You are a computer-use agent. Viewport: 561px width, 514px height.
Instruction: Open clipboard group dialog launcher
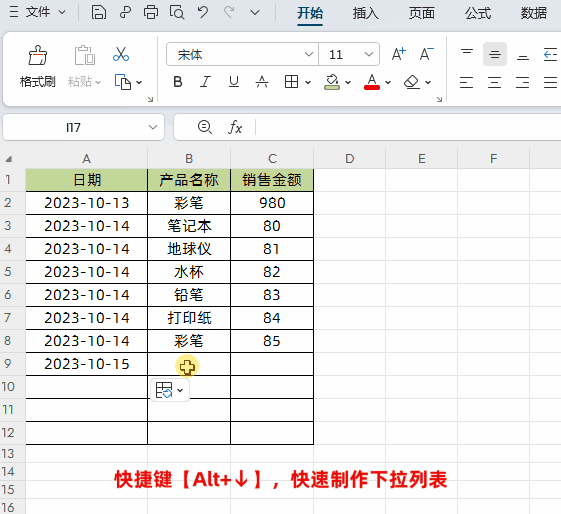point(151,99)
